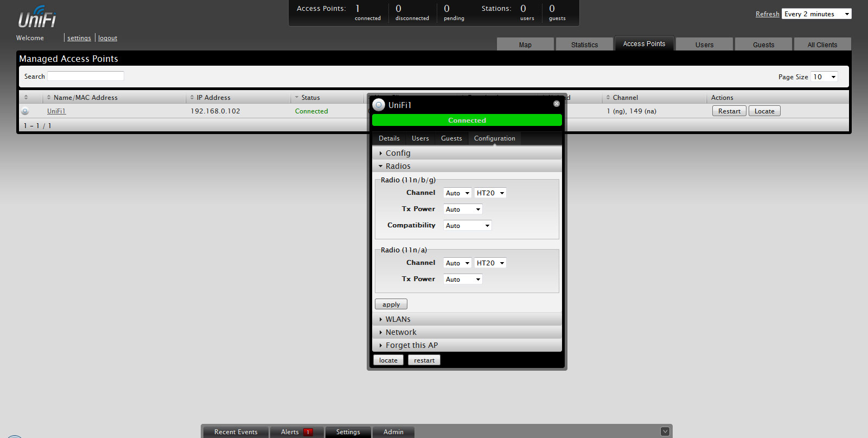Collapse the Radios section
The width and height of the screenshot is (868, 438).
coord(398,166)
